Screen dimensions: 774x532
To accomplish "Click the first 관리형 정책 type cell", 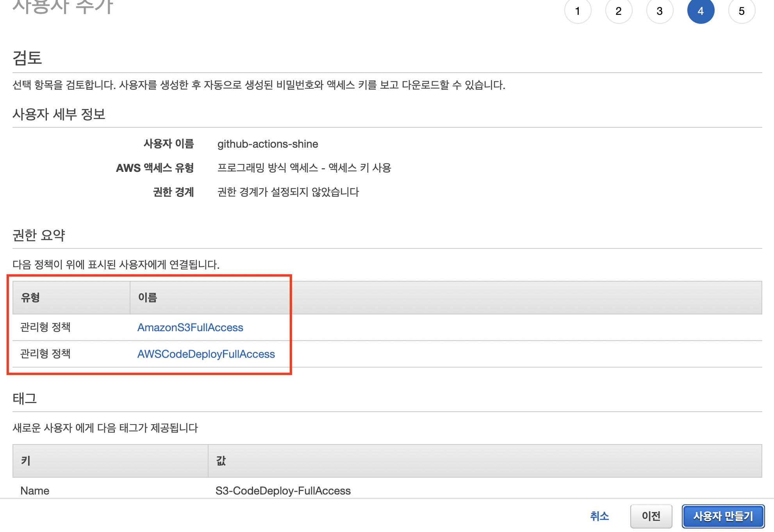I will tap(45, 327).
